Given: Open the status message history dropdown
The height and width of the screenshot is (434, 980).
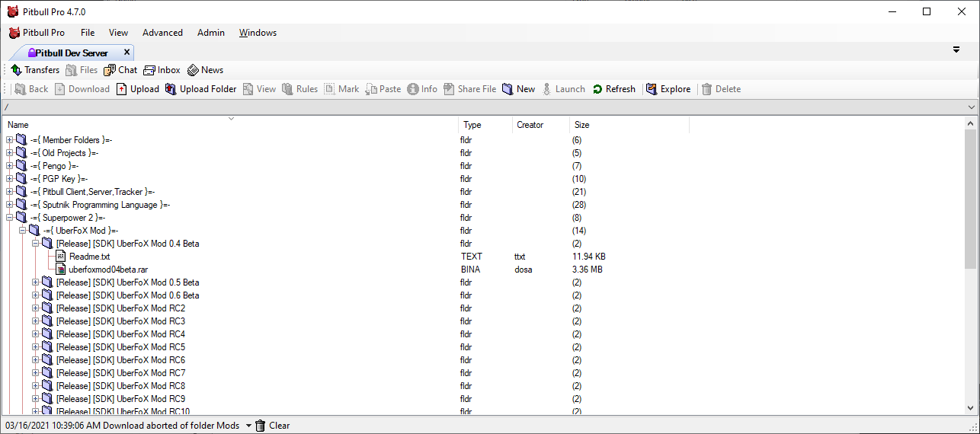Looking at the screenshot, I should click(248, 426).
